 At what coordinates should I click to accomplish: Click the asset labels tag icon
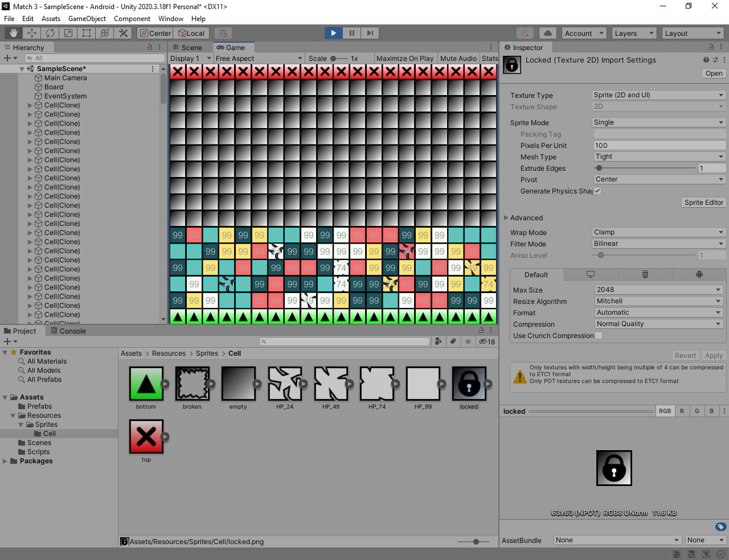pyautogui.click(x=720, y=527)
